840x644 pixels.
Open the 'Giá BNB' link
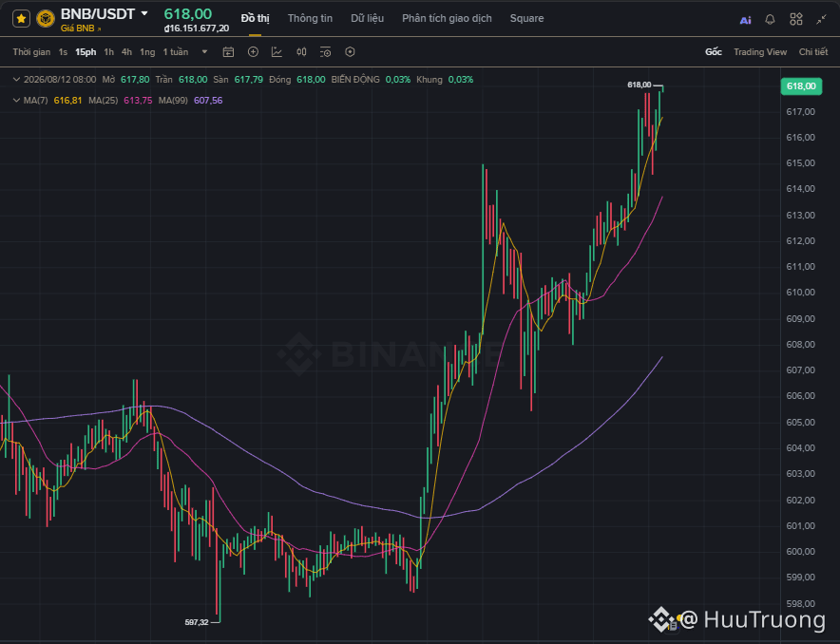(x=81, y=28)
